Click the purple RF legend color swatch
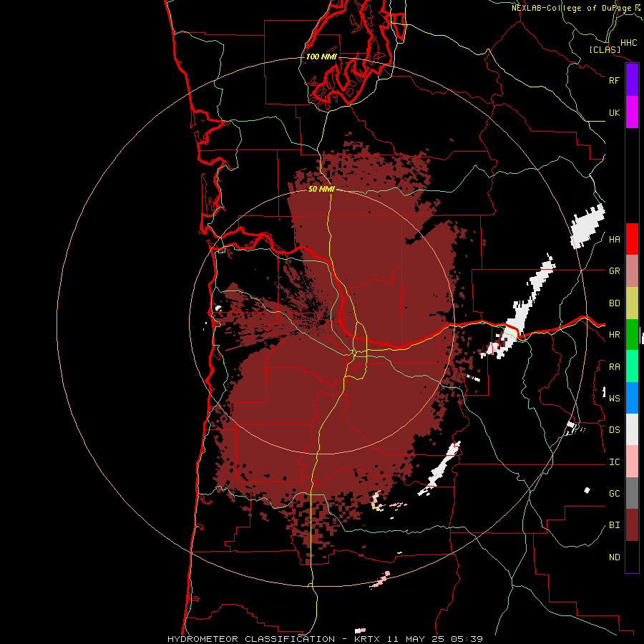644x644 pixels. coord(632,80)
